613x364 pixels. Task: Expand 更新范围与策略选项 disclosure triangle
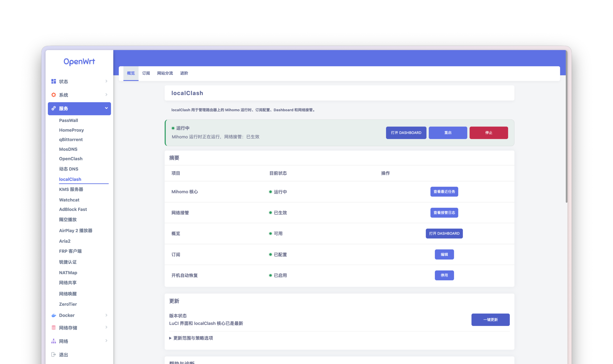coord(170,338)
